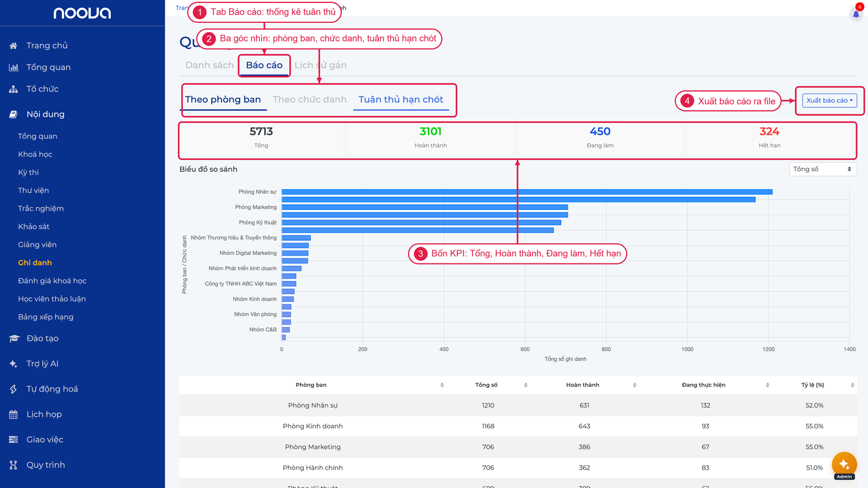Select the Tuân thủ hạn chót tab
This screenshot has height=488, width=868.
tap(401, 99)
